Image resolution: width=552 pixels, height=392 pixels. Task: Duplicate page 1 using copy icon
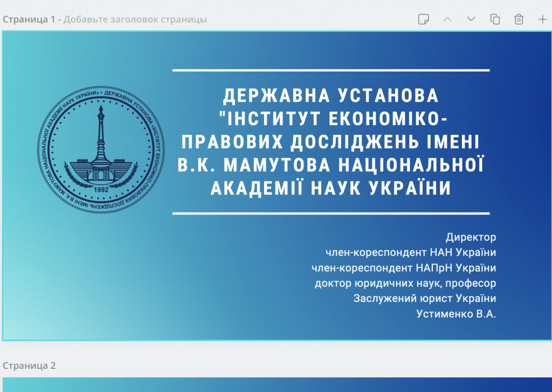[495, 19]
